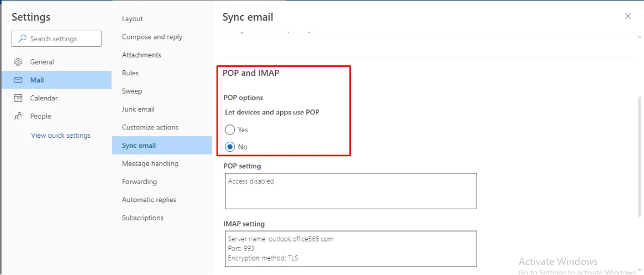Image resolution: width=644 pixels, height=275 pixels.
Task: Close the Settings panel with X
Action: point(628,16)
